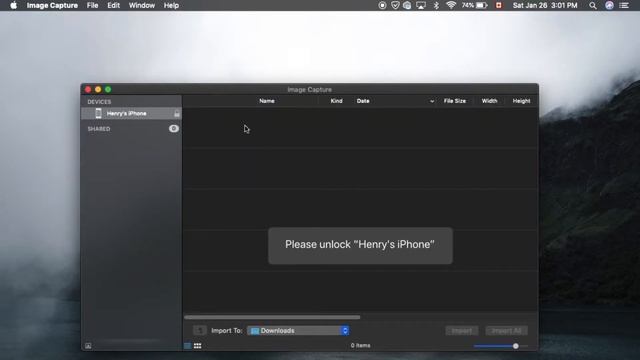The image size is (640, 360).
Task: Sort by Date column header
Action: click(x=363, y=101)
